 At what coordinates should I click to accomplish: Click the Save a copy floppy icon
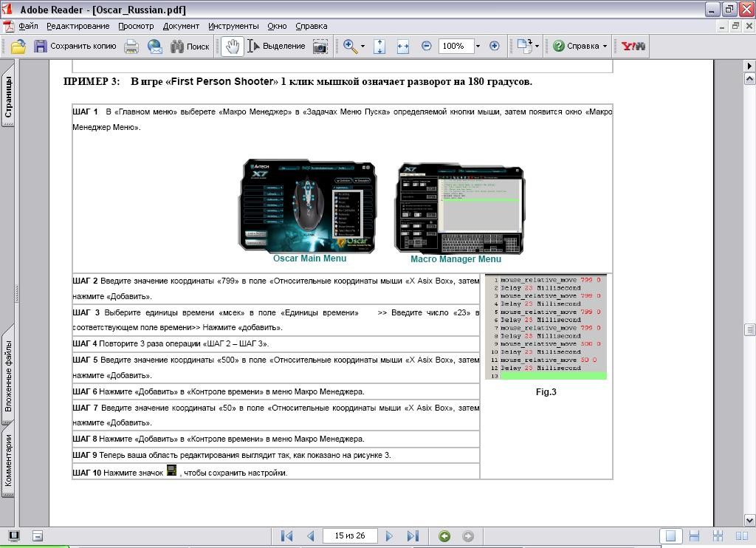tap(40, 47)
